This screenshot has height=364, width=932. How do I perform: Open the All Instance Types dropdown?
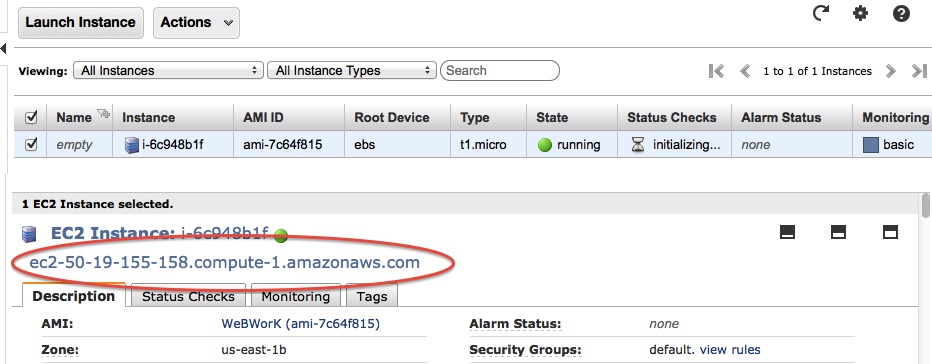352,70
